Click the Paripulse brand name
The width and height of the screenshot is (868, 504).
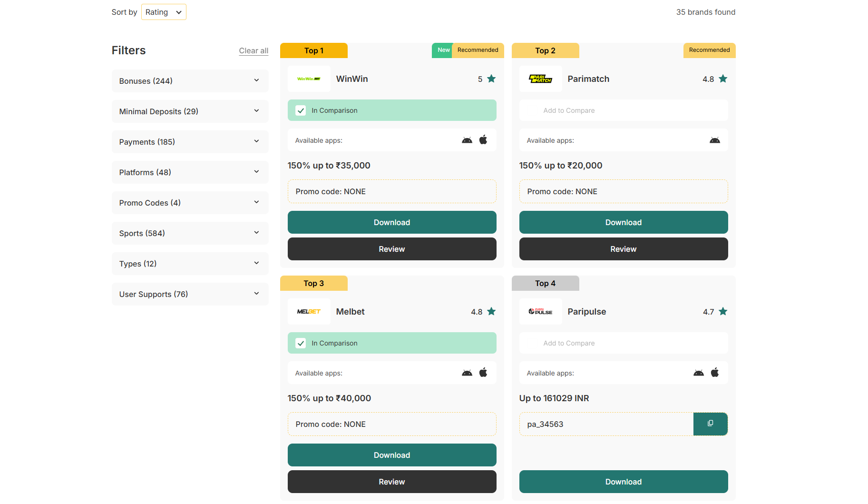pos(587,312)
